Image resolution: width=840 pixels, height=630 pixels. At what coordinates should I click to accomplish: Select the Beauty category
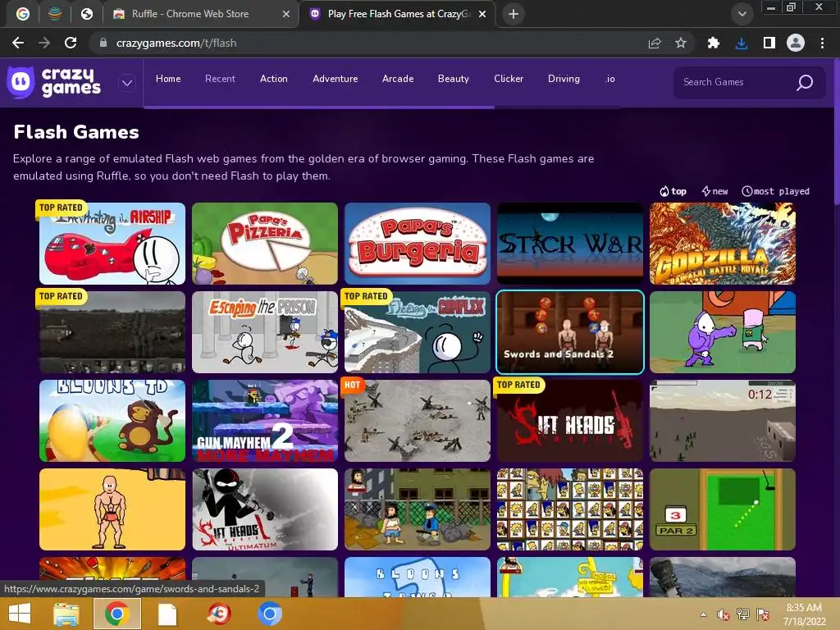pyautogui.click(x=453, y=79)
